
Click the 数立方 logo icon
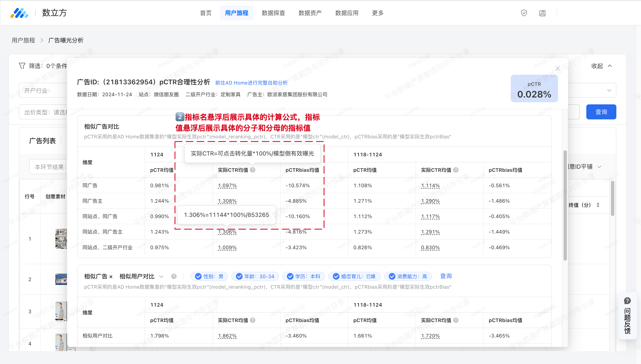pyautogui.click(x=19, y=13)
